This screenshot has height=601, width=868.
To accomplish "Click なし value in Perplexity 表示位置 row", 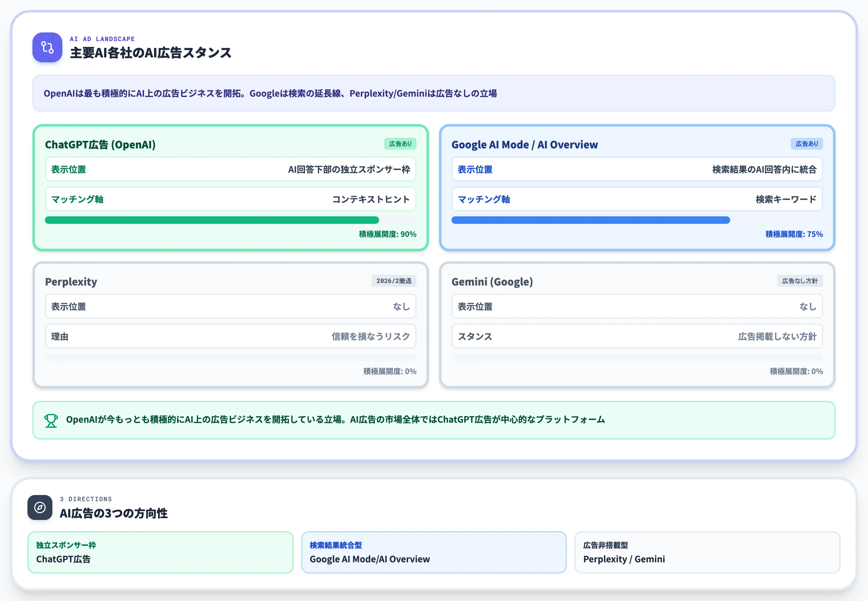I will pyautogui.click(x=402, y=306).
